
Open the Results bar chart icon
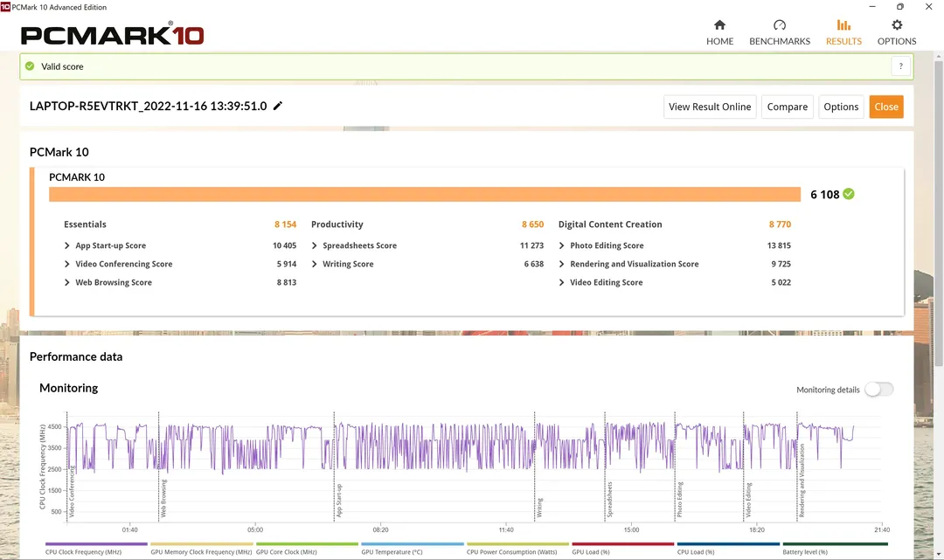843,25
